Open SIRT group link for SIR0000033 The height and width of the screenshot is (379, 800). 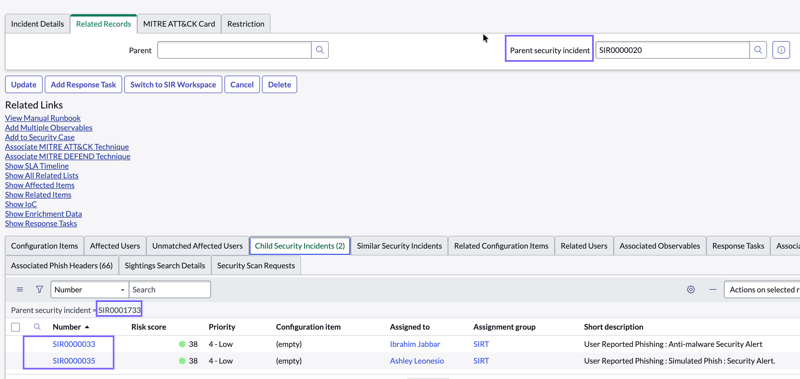(481, 344)
